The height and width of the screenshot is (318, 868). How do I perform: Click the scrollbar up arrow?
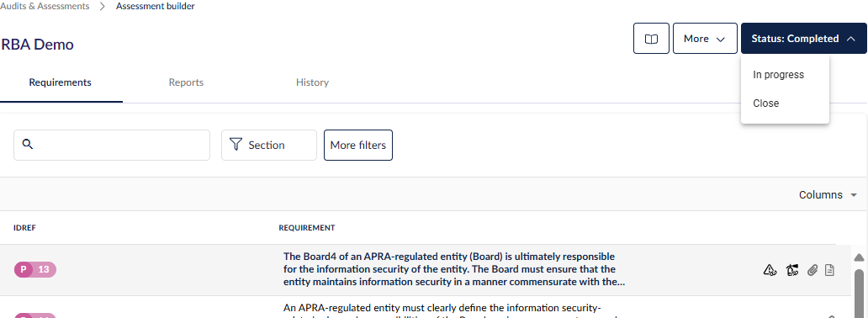[x=859, y=257]
